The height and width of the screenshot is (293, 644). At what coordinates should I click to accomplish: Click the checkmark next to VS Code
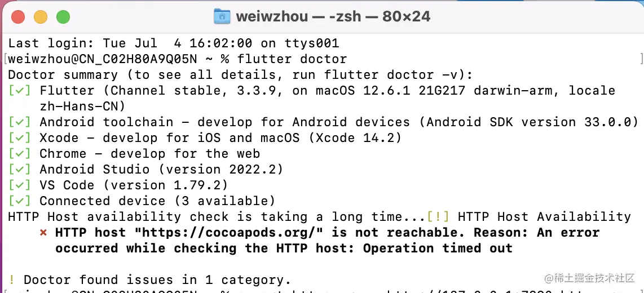pyautogui.click(x=20, y=185)
